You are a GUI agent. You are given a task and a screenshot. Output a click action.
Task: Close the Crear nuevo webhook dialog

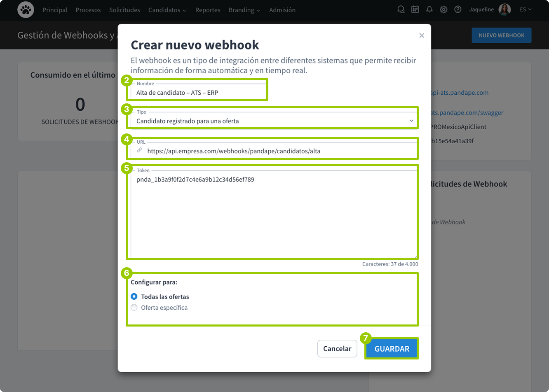pos(422,35)
